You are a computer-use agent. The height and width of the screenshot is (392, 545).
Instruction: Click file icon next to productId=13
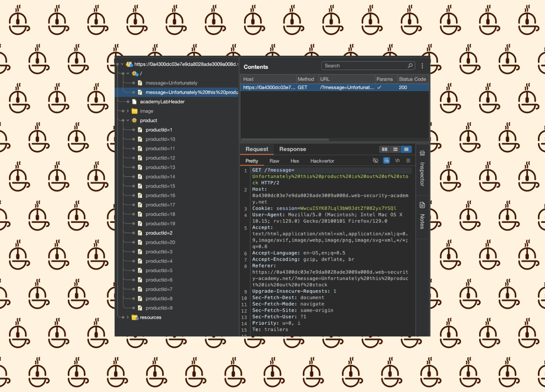coord(140,167)
